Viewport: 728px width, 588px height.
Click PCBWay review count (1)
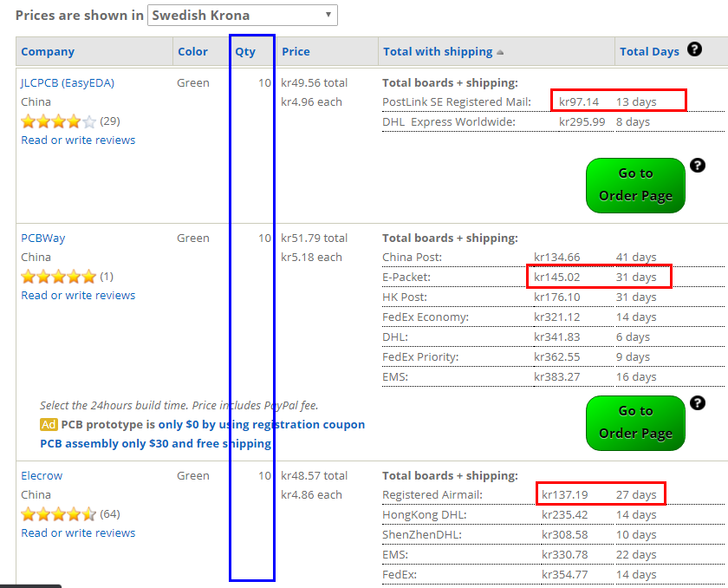click(107, 277)
